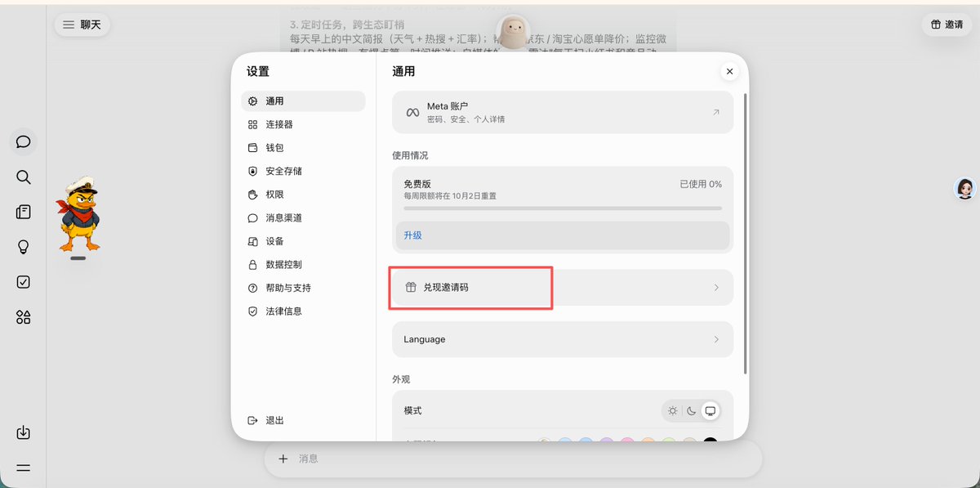Screen dimensions: 980x488
Task: Click the fluffy avatar at top center
Action: coord(513,33)
